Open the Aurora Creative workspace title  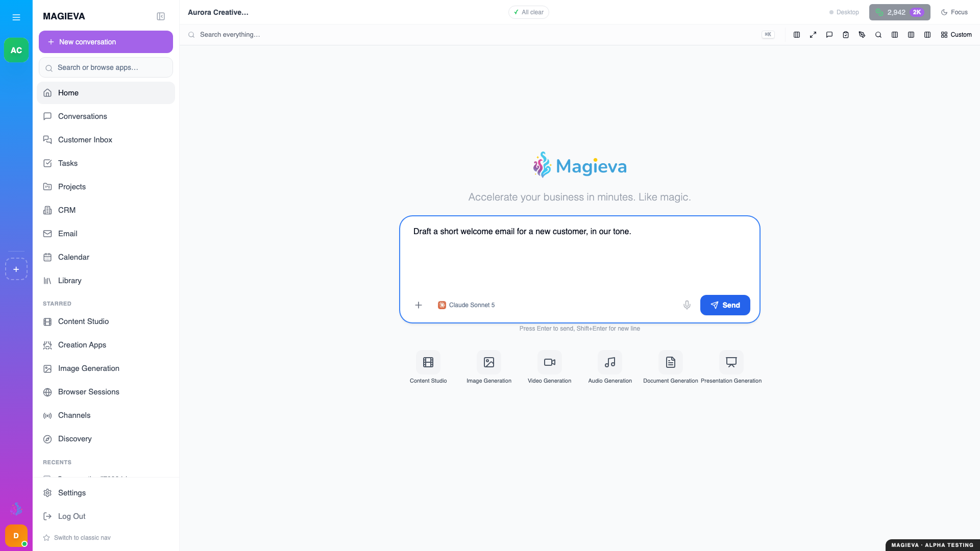point(218,12)
